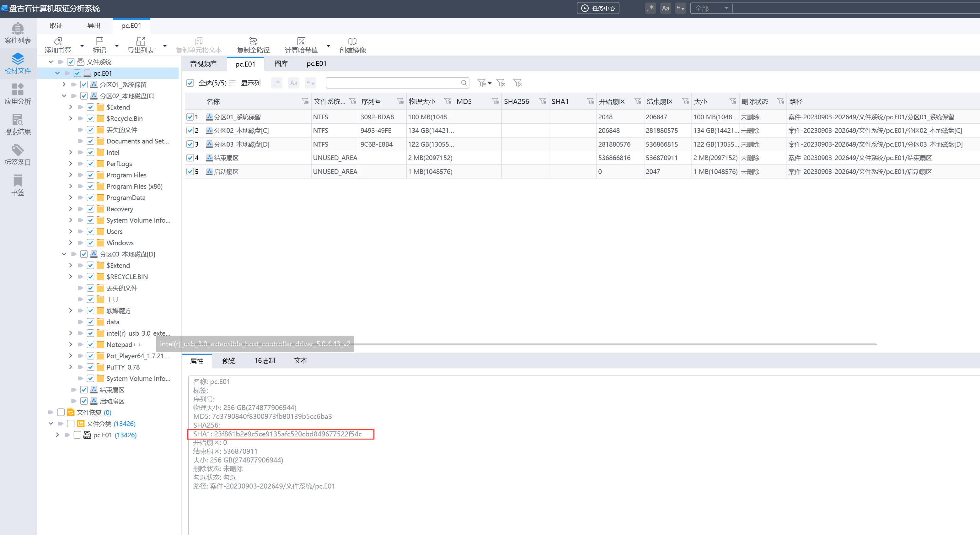This screenshot has width=980, height=535.
Task: Open the 应用分析 sidebar panel
Action: click(18, 94)
